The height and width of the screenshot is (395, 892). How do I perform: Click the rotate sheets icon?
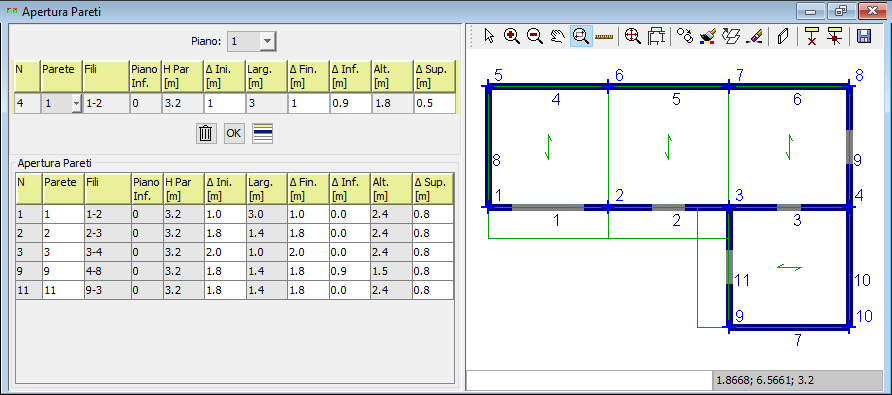[730, 36]
